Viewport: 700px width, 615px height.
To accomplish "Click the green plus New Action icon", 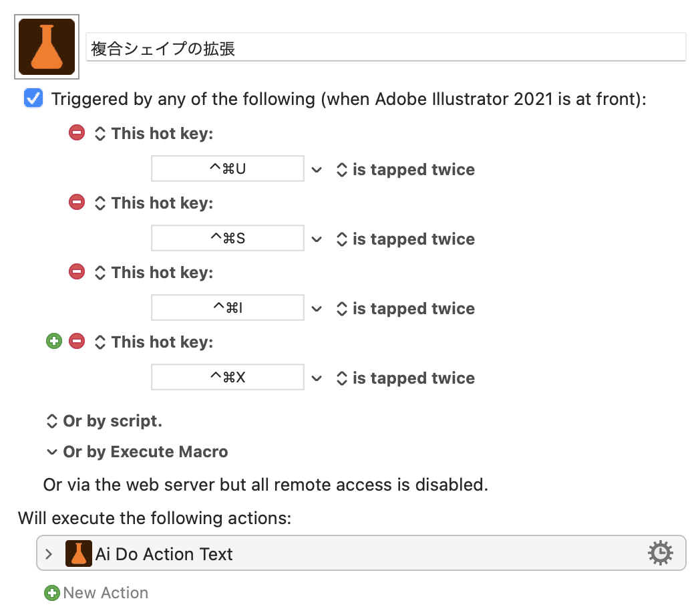I will (x=52, y=593).
